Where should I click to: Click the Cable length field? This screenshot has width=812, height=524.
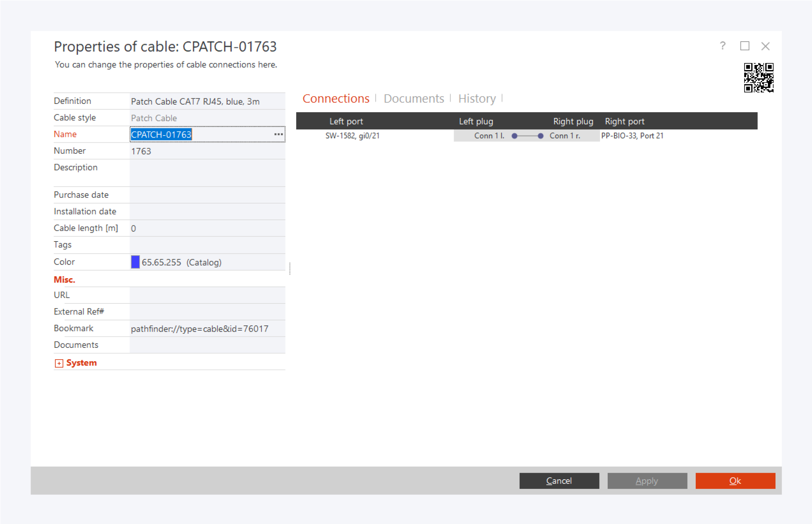[207, 228]
